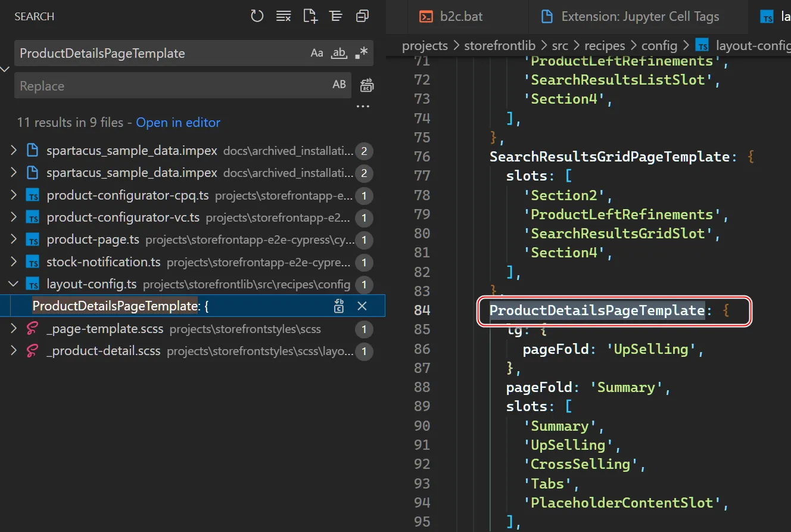The width and height of the screenshot is (791, 532).
Task: Click 'SearchResultsListSlot' string on line 72
Action: click(618, 80)
